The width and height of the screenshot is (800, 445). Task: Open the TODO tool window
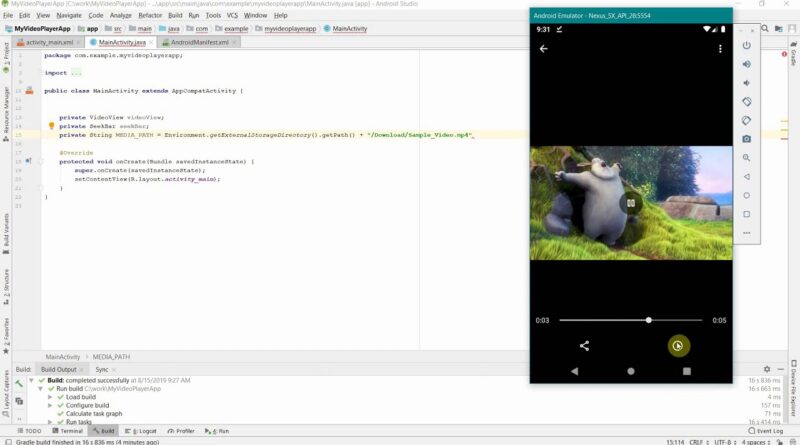point(29,431)
